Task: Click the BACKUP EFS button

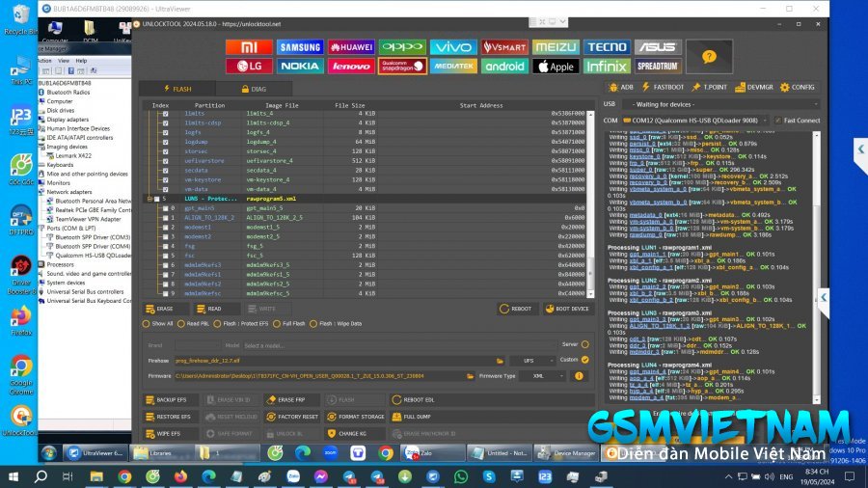Action: [171, 399]
